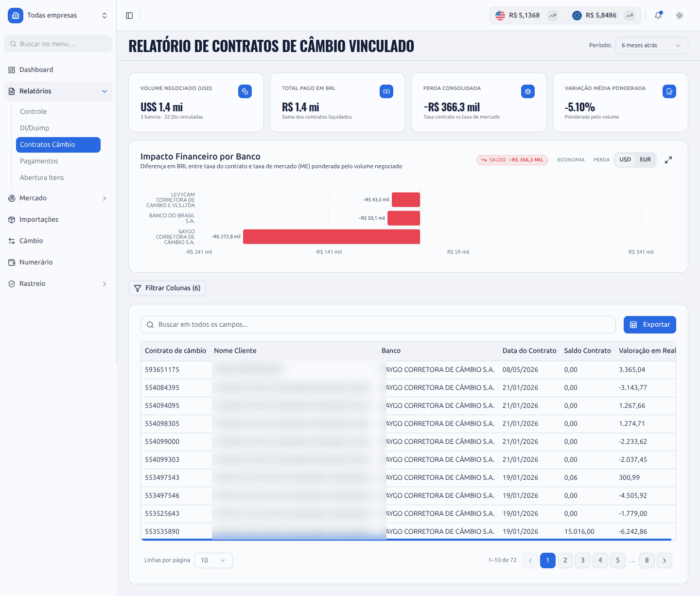Click the Exportar button
Screen dimensions: 700x596
[649, 325]
